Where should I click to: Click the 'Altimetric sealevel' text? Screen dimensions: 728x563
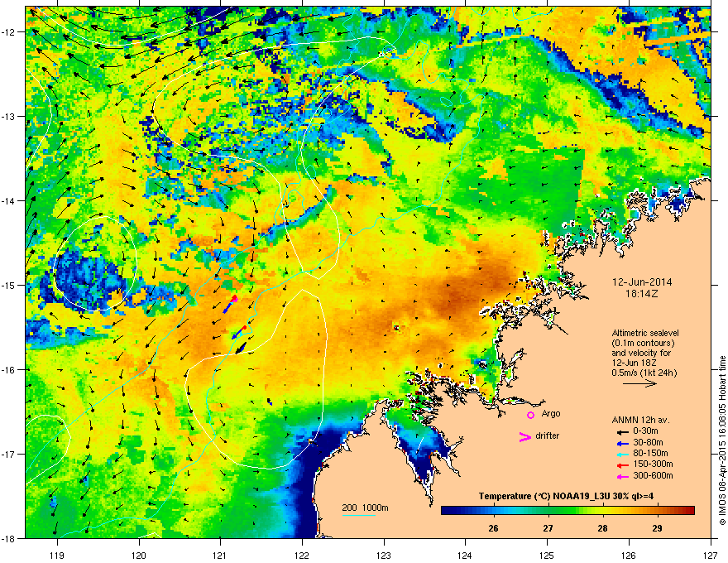(645, 333)
